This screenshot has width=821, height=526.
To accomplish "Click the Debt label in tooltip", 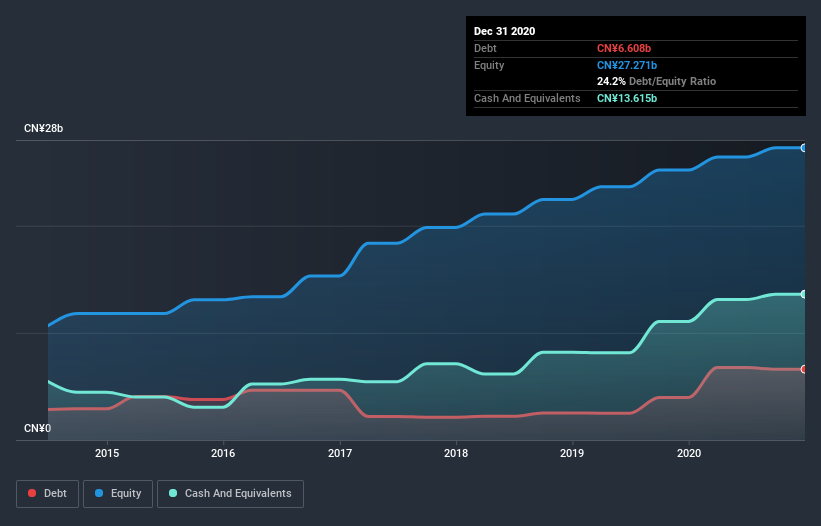I will (x=485, y=48).
